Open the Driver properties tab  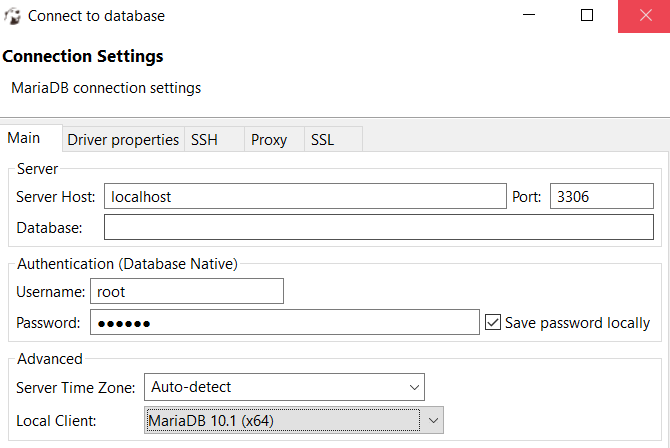click(123, 140)
